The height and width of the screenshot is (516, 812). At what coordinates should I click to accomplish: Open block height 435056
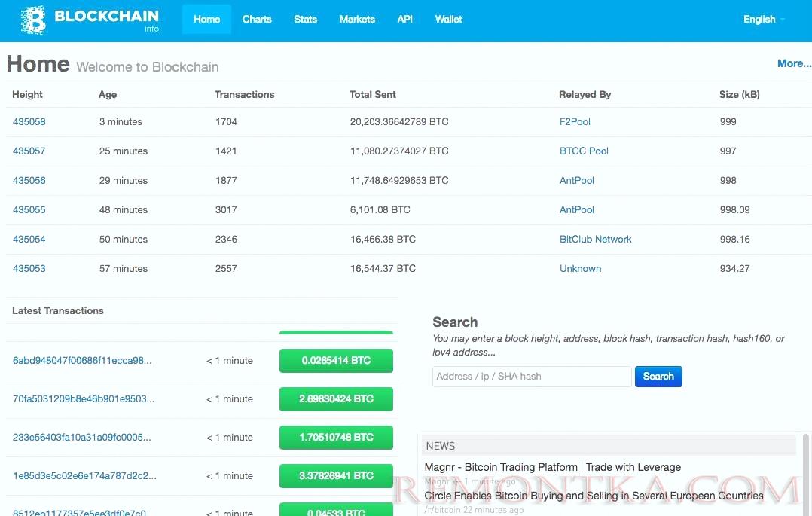pyautogui.click(x=29, y=180)
